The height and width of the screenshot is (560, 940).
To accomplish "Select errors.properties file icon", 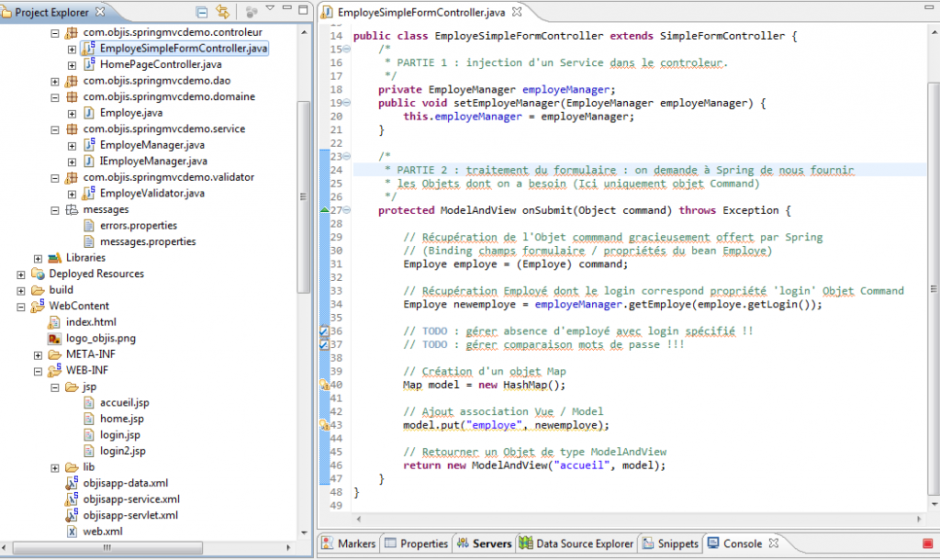I will pyautogui.click(x=89, y=226).
